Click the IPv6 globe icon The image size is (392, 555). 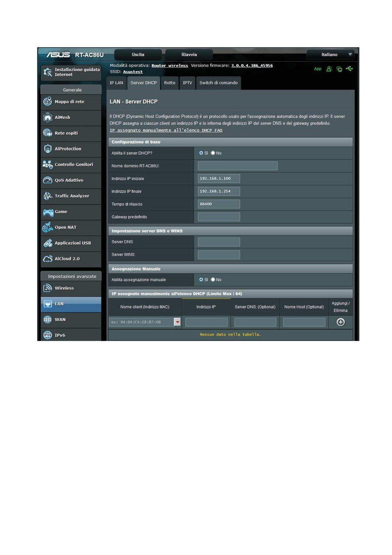47,335
